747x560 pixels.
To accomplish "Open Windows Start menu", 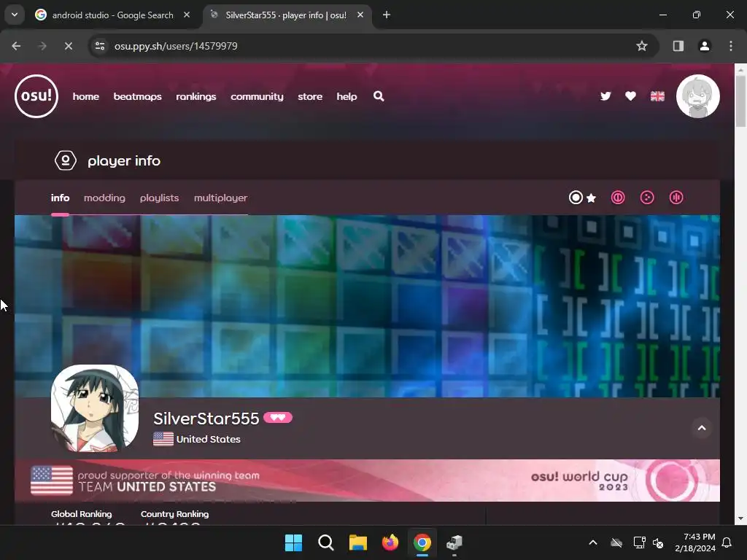I will tap(293, 542).
